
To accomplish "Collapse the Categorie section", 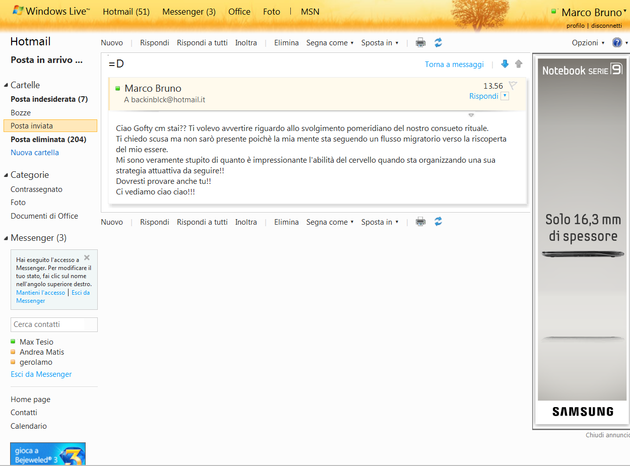I will (x=6, y=175).
